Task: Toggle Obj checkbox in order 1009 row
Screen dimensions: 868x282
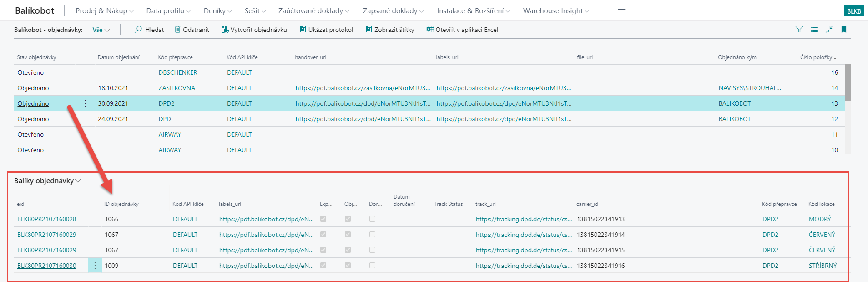Action: coord(348,266)
